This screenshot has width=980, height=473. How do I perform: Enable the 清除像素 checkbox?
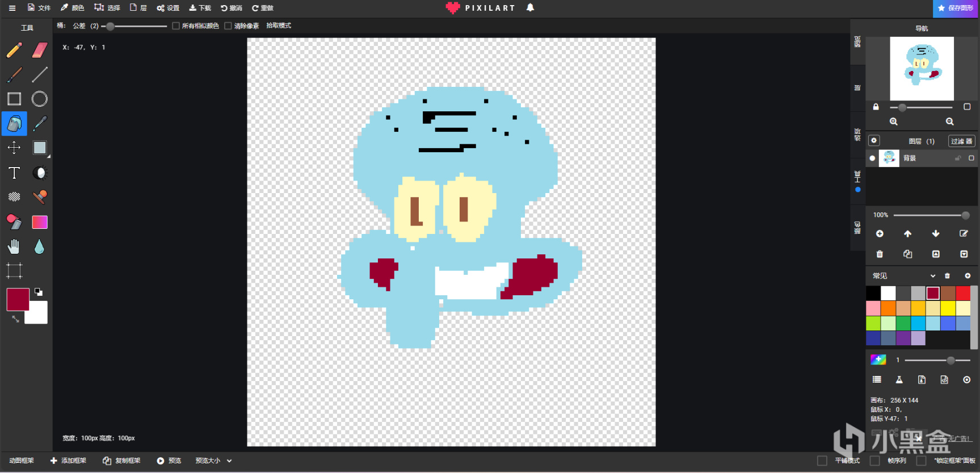click(228, 26)
